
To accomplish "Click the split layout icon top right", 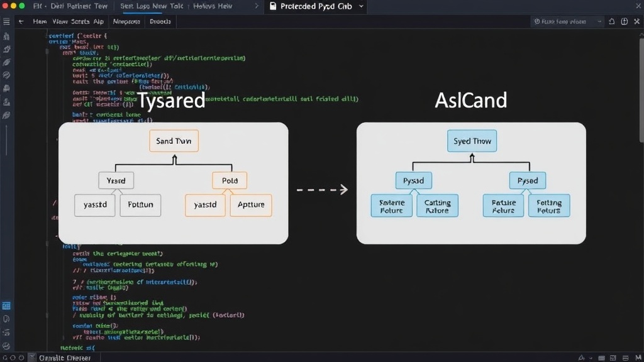I will [x=625, y=21].
